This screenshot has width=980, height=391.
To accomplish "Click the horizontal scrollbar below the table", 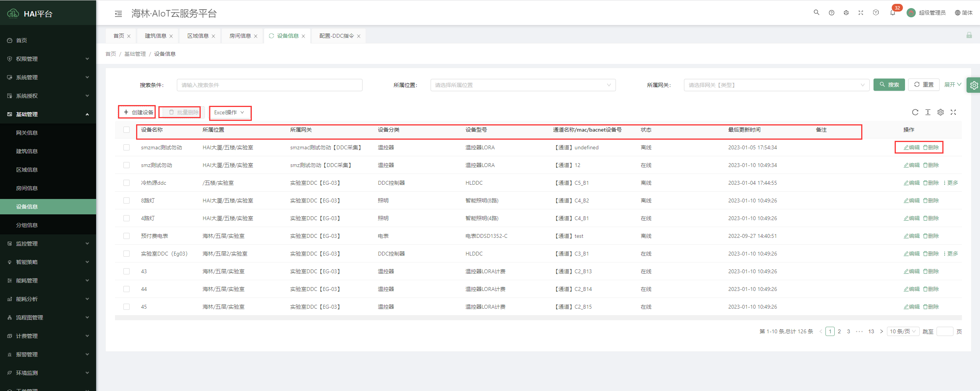I will tap(538, 318).
